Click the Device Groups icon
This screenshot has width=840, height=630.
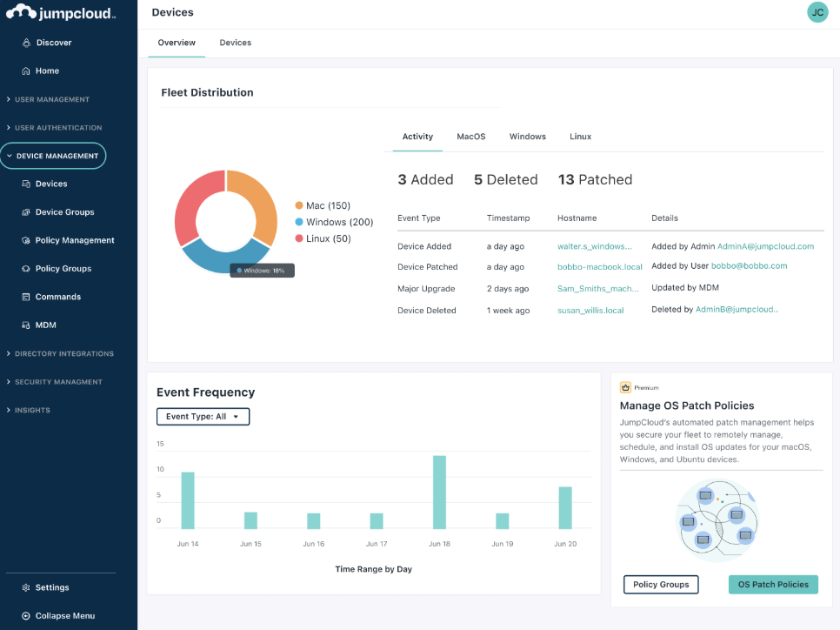[26, 212]
